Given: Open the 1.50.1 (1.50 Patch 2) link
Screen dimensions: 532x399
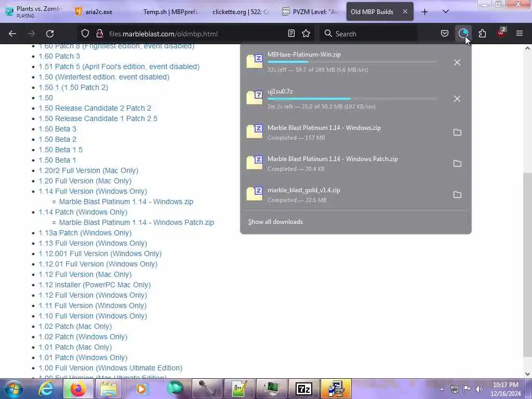Looking at the screenshot, I should [x=73, y=87].
